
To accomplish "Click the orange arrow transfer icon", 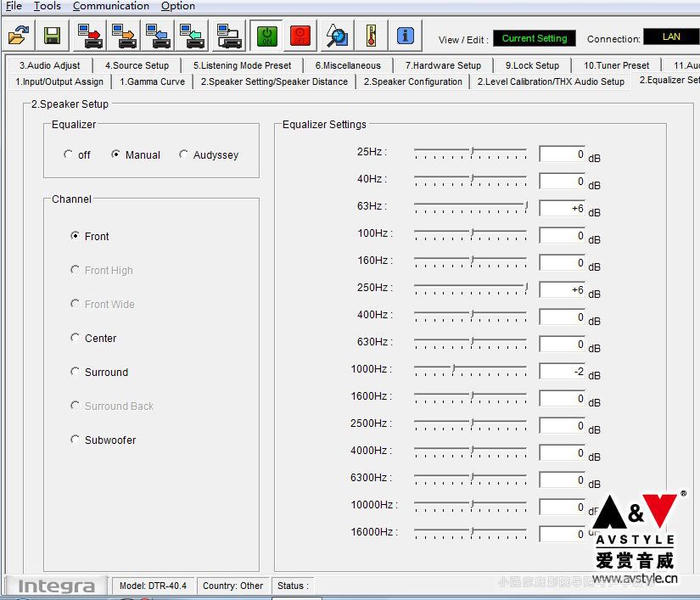I will (124, 36).
